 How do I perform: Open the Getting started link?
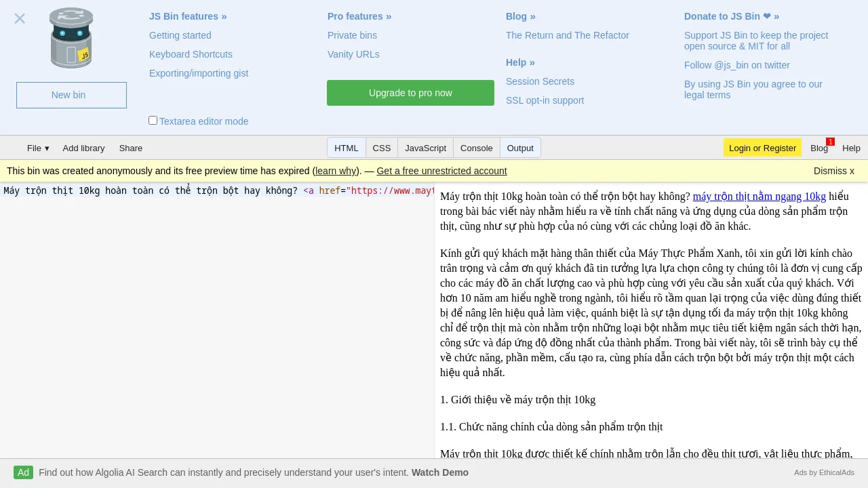pyautogui.click(x=180, y=35)
